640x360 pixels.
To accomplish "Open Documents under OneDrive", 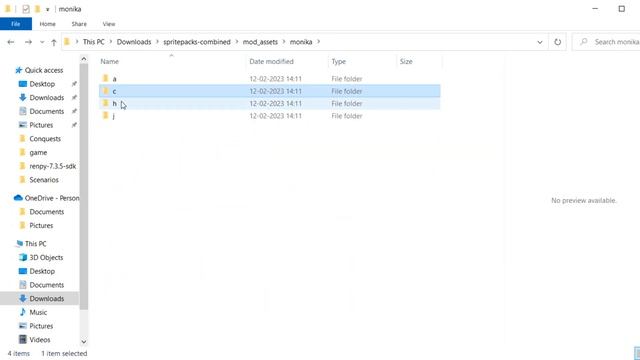I will 47,212.
